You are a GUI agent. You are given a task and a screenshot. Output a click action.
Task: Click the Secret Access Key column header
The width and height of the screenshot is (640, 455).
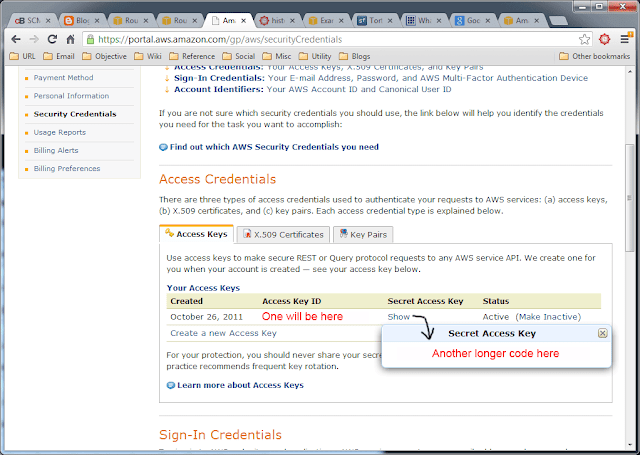pos(425,301)
